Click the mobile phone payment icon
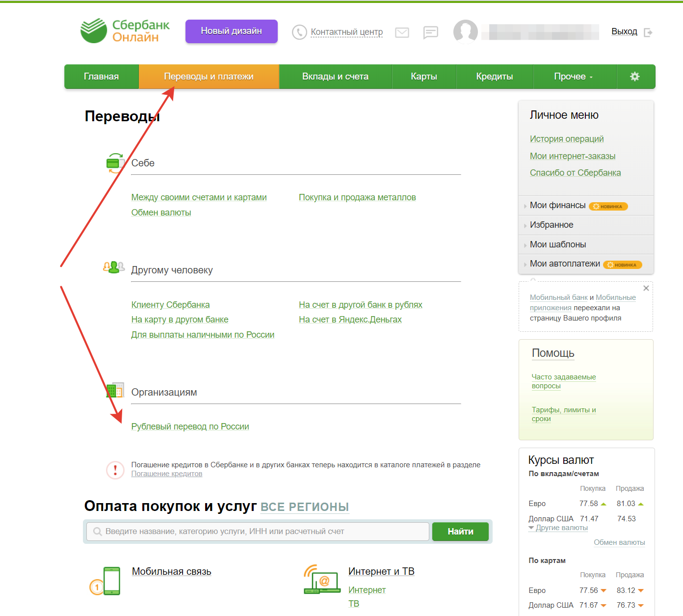Image resolution: width=683 pixels, height=616 pixels. coord(105,581)
